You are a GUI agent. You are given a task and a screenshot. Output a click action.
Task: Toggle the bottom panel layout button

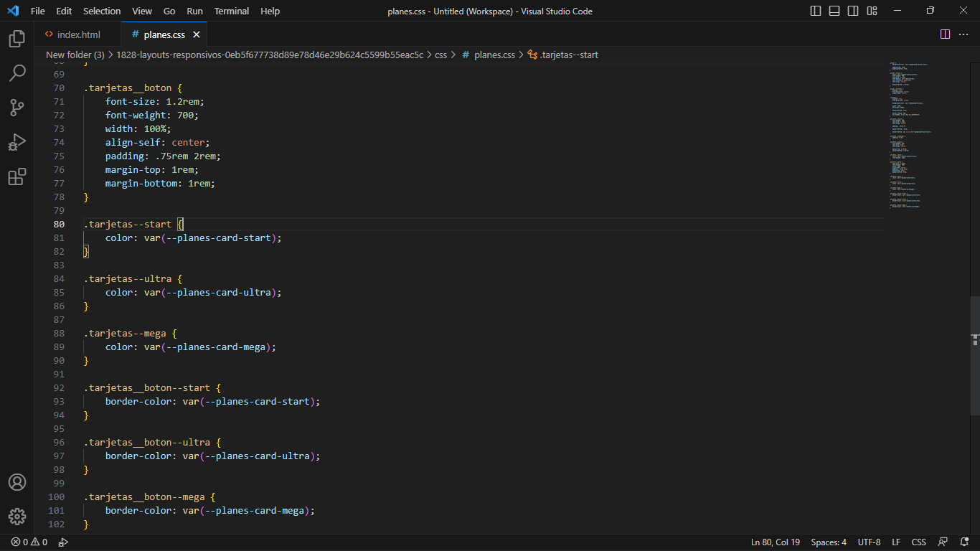point(834,11)
